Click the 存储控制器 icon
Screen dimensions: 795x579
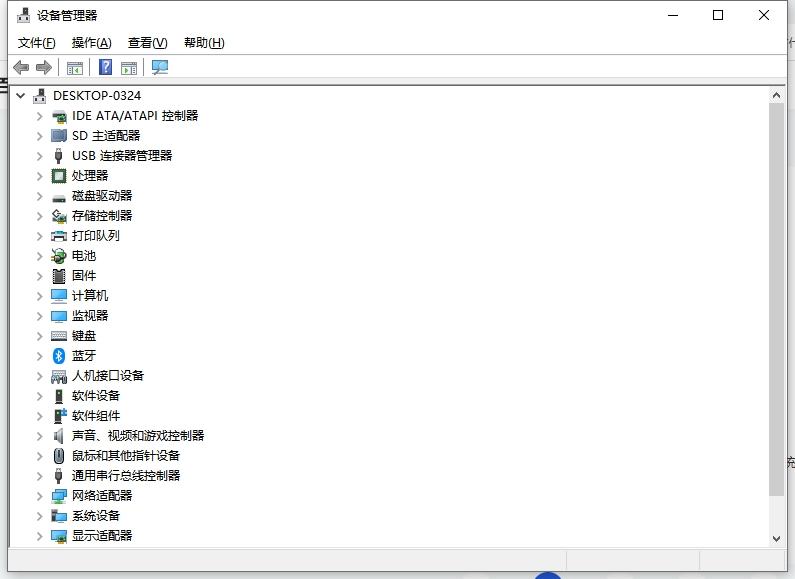coord(59,216)
